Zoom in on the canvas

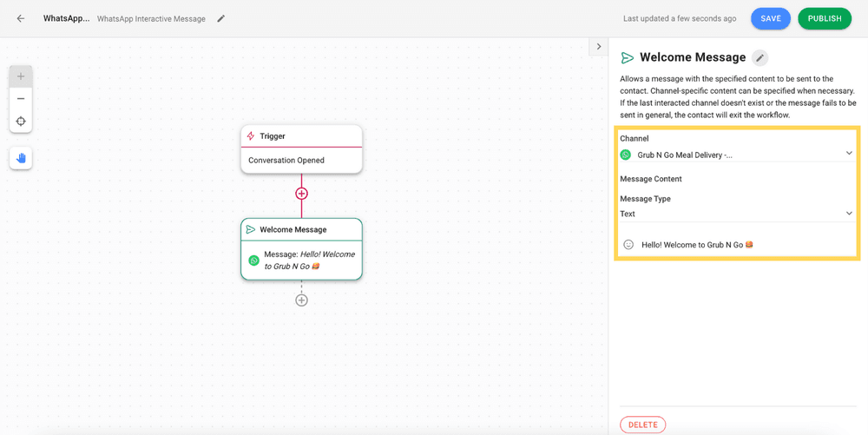(x=21, y=76)
